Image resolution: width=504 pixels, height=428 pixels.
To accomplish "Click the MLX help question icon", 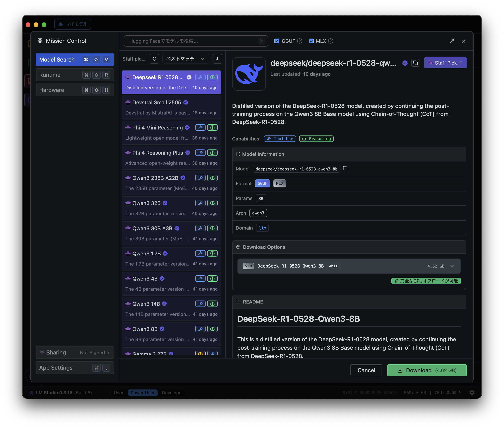I will coord(331,41).
